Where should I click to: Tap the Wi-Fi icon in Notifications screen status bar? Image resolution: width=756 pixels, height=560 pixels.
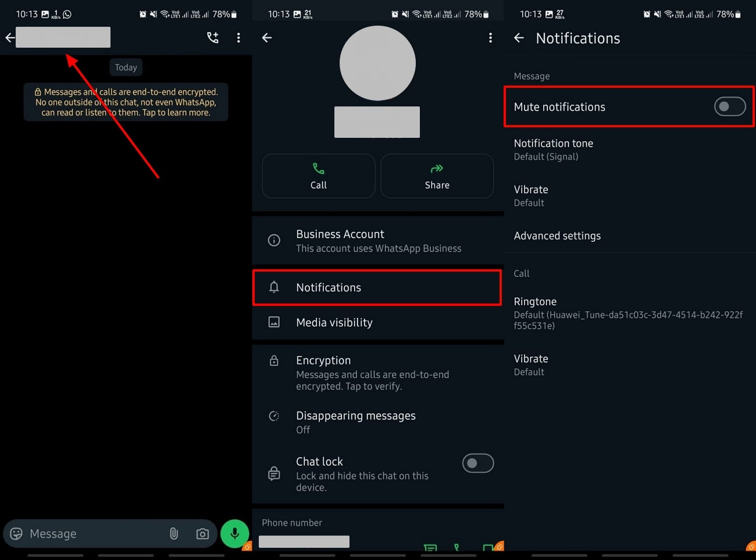click(x=668, y=14)
